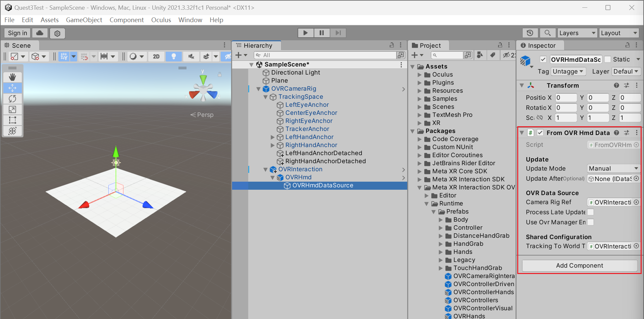Open From OVR Hmd Data help icon
Screen dimensions: 644x319
pos(616,133)
